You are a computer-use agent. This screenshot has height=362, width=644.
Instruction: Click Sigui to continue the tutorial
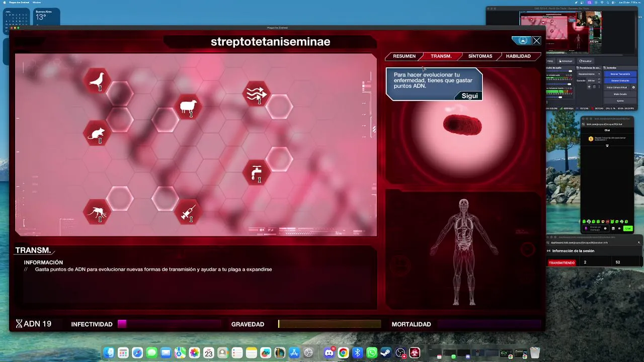469,96
